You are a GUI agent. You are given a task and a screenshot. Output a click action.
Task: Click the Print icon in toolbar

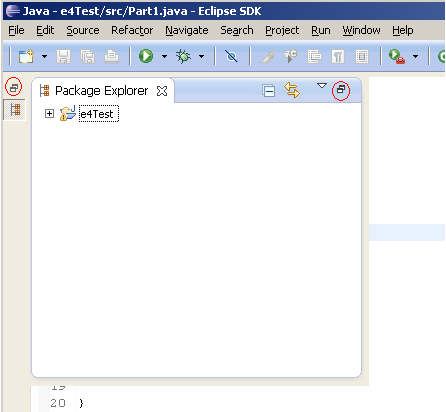[111, 56]
